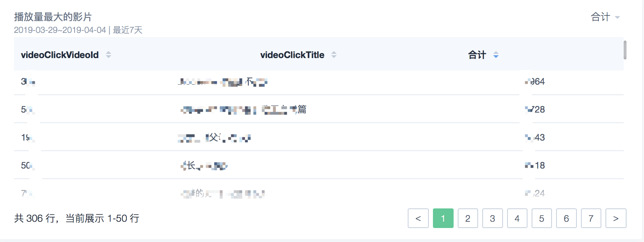
Task: Toggle sort arrows on 合计 column
Action: [496, 55]
